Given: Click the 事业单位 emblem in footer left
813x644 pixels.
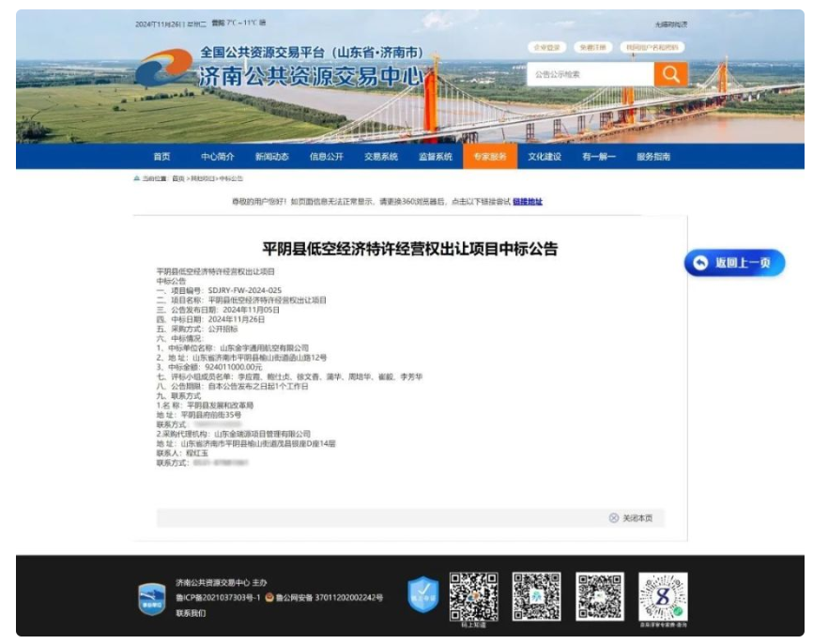Looking at the screenshot, I should pos(152,597).
